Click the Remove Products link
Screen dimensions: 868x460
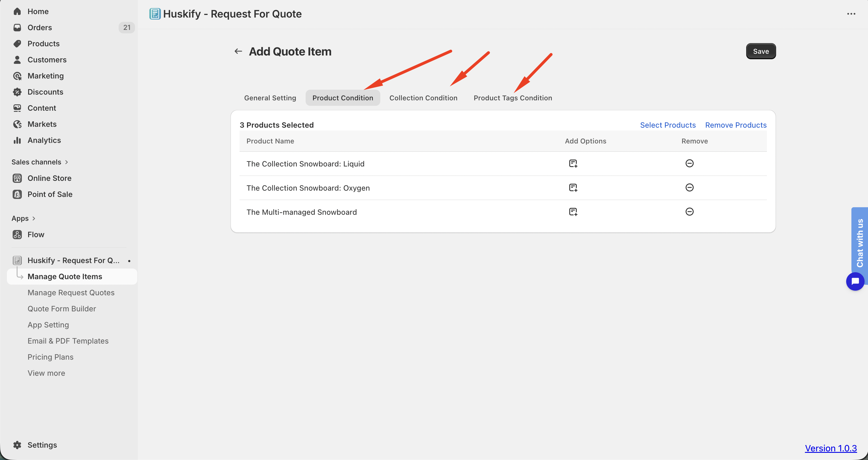[x=736, y=125]
